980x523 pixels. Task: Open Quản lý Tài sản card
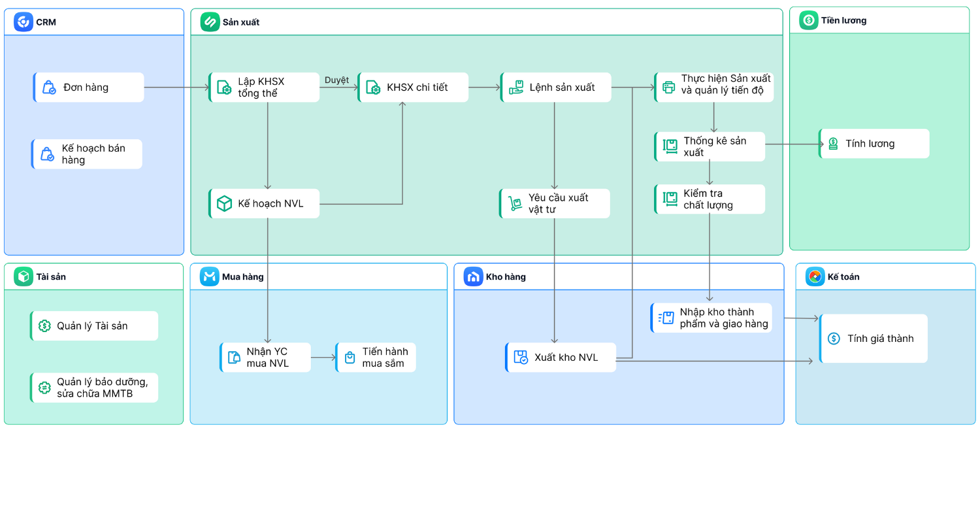pos(95,326)
